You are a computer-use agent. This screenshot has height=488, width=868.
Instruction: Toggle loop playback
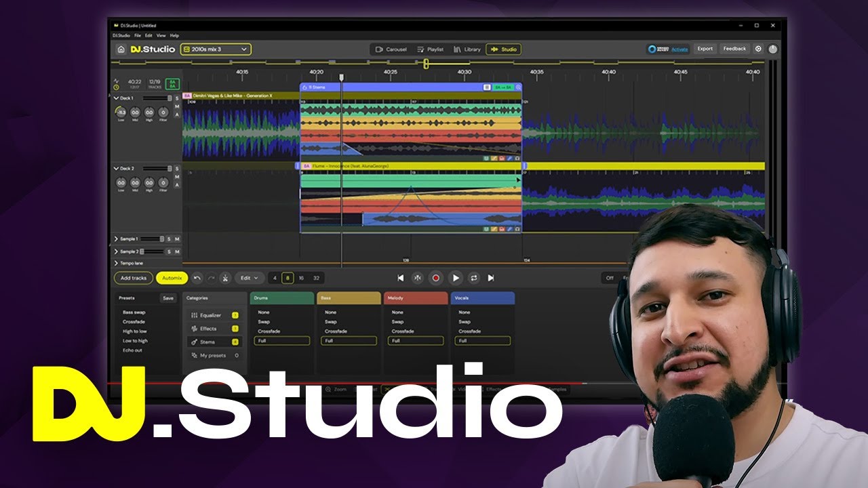click(x=473, y=278)
